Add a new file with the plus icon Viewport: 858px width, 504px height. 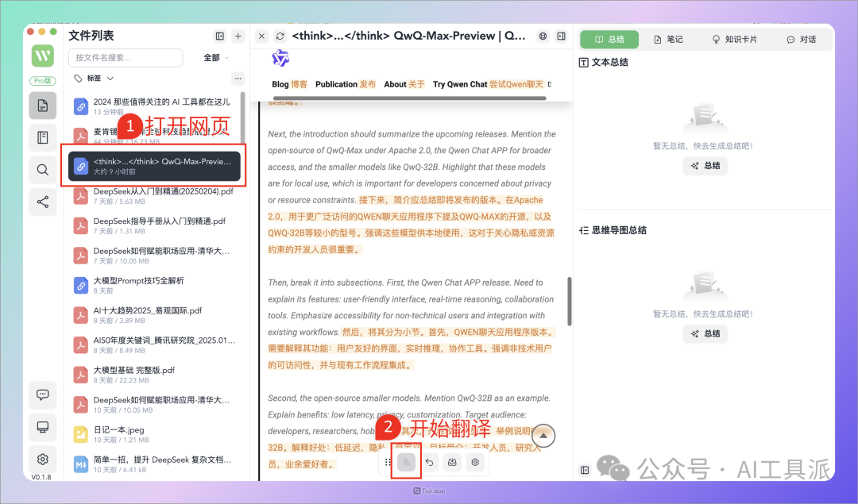tap(238, 36)
